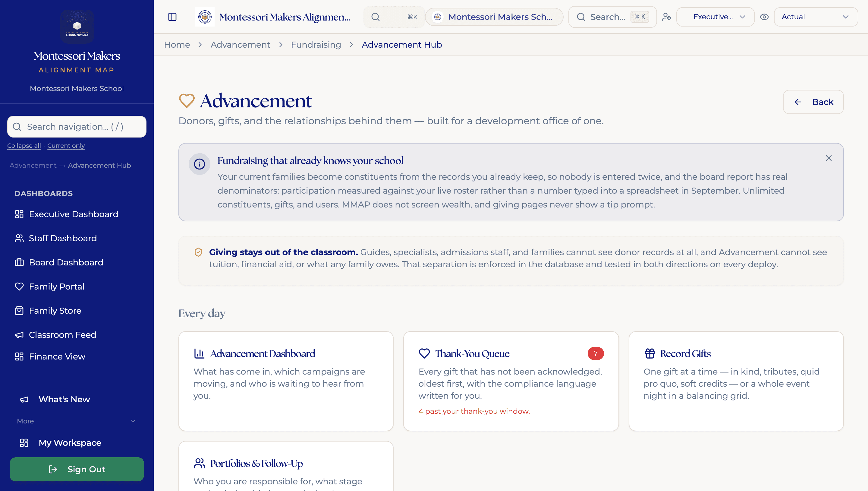This screenshot has width=868, height=491.
Task: Click the info circle icon in banner
Action: click(x=200, y=164)
